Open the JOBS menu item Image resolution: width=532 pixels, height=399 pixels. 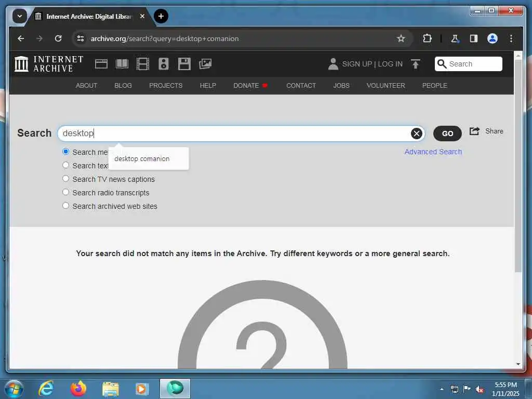click(341, 86)
